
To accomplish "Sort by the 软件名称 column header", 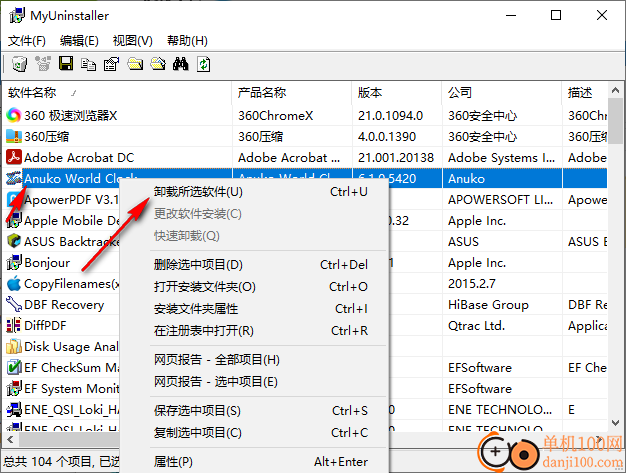I will coord(117,93).
